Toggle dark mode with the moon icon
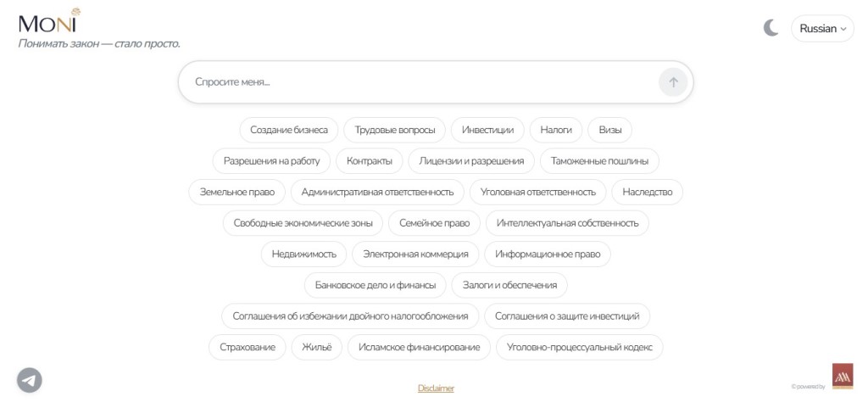Image resolution: width=868 pixels, height=408 pixels. point(771,28)
